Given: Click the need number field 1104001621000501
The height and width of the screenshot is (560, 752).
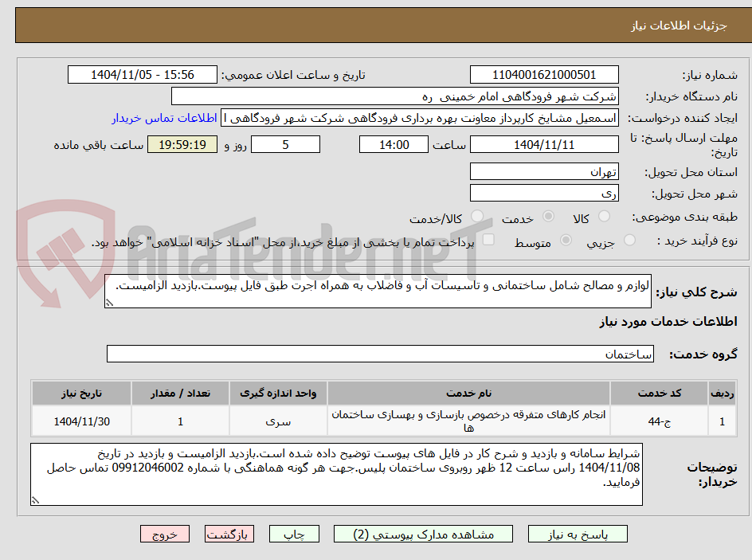Looking at the screenshot, I should [x=544, y=75].
